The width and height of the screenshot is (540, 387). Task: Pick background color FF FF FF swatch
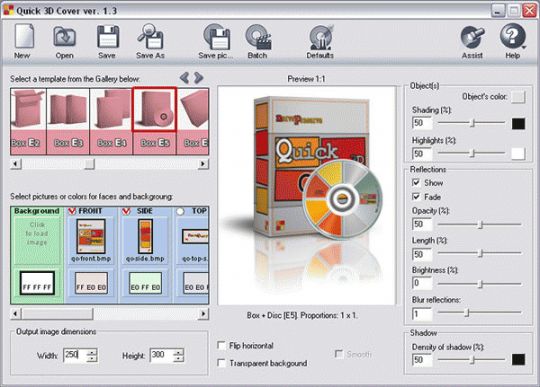(37, 283)
